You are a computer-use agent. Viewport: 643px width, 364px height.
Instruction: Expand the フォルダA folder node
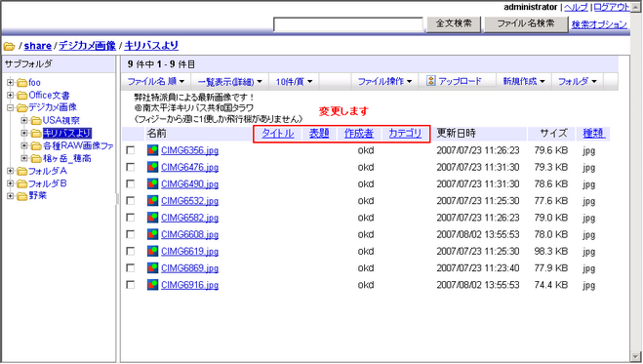click(x=11, y=171)
